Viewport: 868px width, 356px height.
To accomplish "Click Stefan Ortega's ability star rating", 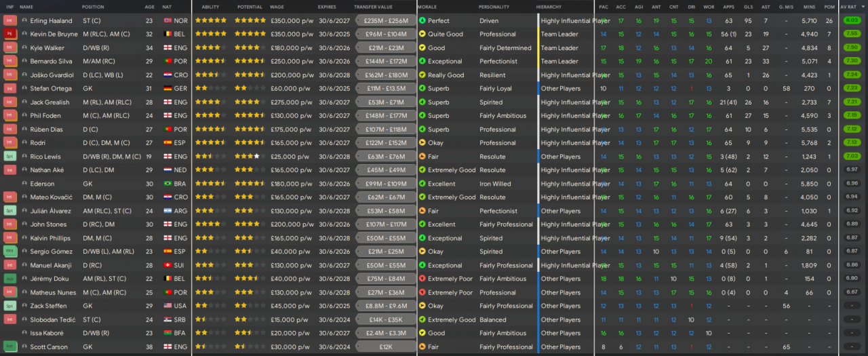I will pyautogui.click(x=211, y=88).
